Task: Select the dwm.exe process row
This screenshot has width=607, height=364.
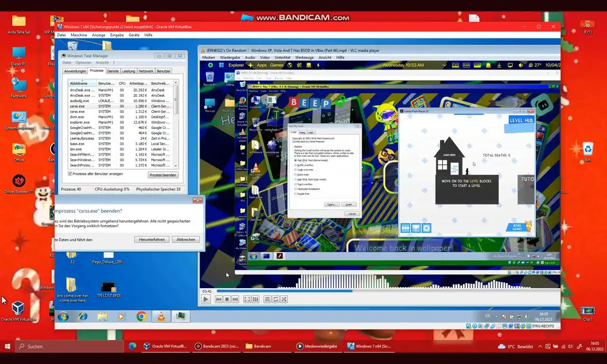Action: (120, 117)
